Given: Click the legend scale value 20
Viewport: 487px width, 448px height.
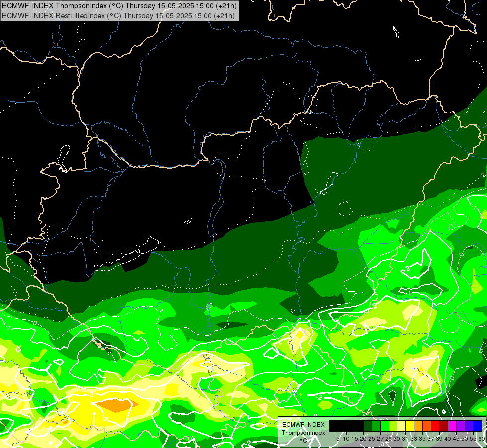Looking at the screenshot, I should (363, 439).
